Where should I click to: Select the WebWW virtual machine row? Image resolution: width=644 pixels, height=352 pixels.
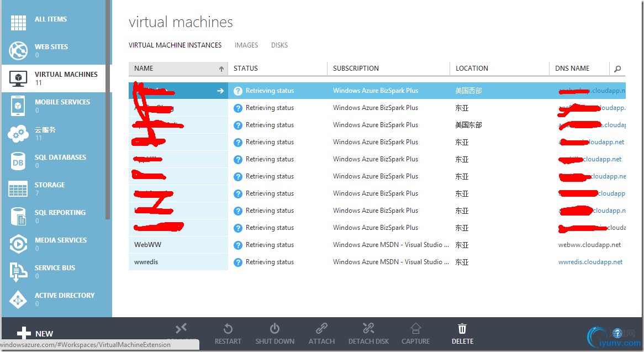tap(377, 245)
